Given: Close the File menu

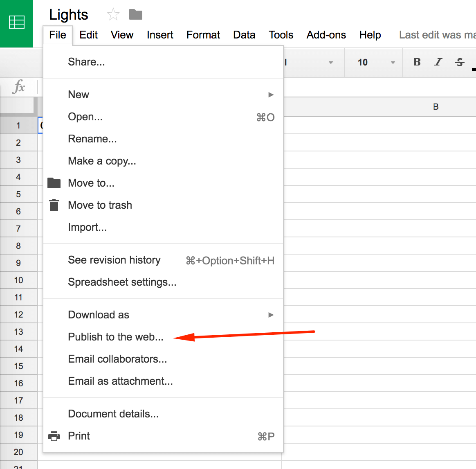Looking at the screenshot, I should tap(58, 35).
